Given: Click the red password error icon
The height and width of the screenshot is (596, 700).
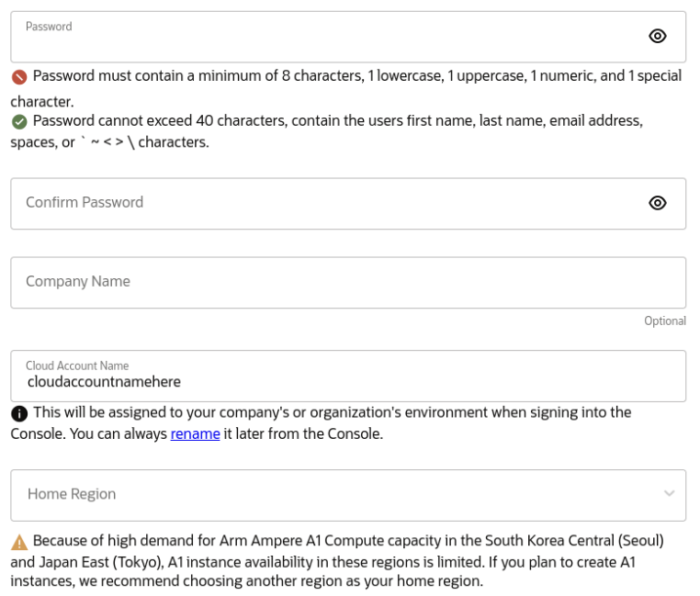Looking at the screenshot, I should pyautogui.click(x=19, y=77).
